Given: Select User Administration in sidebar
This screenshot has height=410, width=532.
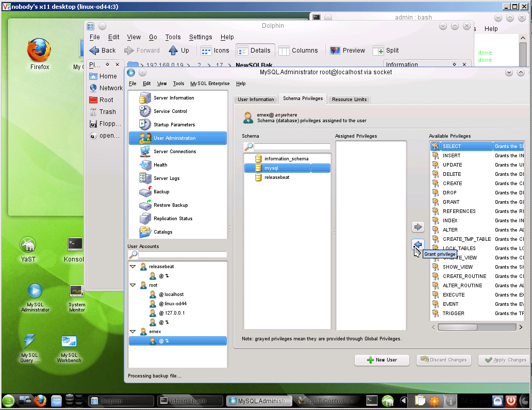Looking at the screenshot, I should point(177,138).
